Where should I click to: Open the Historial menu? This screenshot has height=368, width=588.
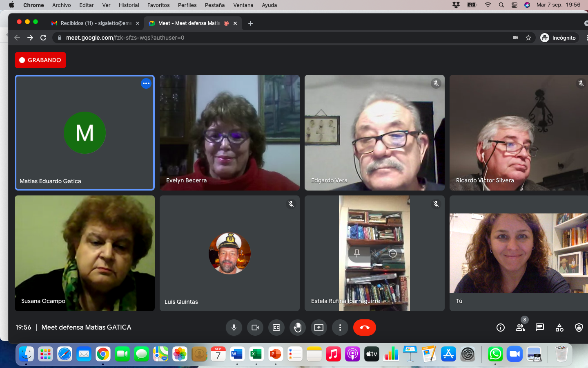tap(129, 5)
